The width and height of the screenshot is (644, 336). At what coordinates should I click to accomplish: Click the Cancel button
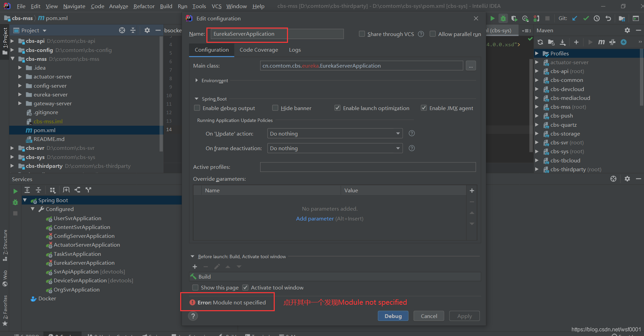tap(429, 316)
